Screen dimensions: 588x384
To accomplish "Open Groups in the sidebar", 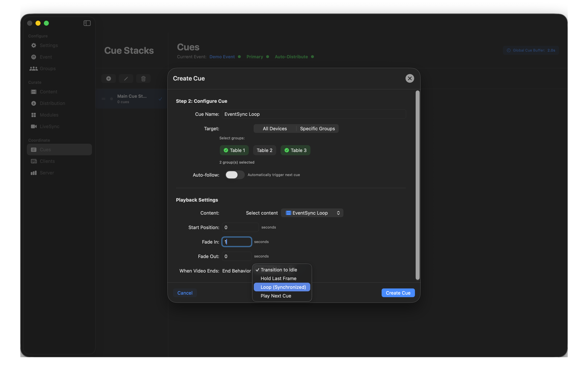I will click(59, 69).
